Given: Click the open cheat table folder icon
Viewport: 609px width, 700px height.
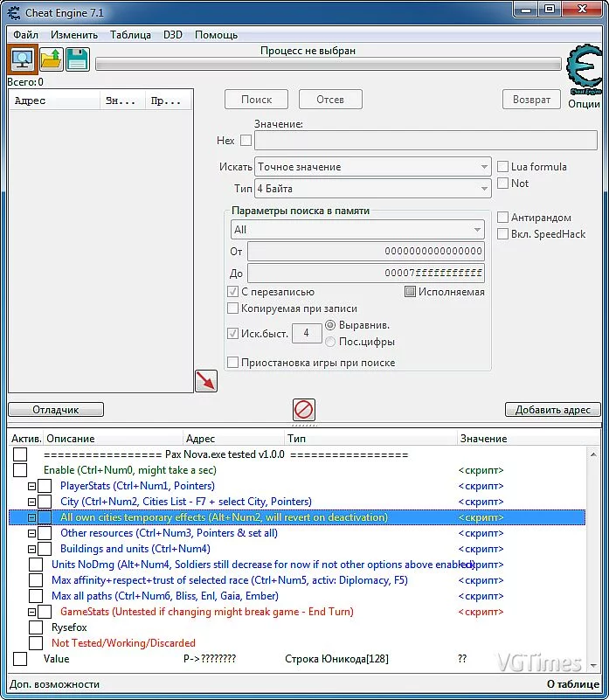Looking at the screenshot, I should pyautogui.click(x=51, y=59).
